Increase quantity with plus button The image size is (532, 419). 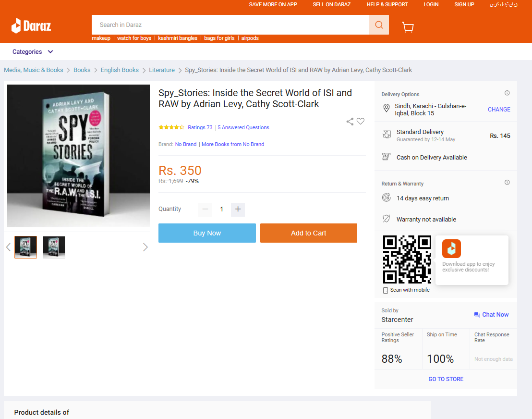tap(238, 209)
